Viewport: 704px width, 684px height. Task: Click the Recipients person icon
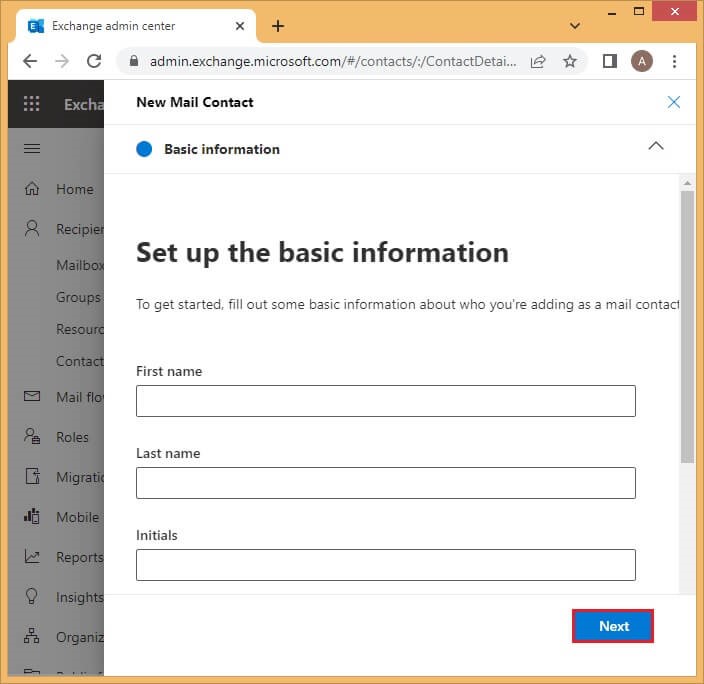[x=31, y=229]
